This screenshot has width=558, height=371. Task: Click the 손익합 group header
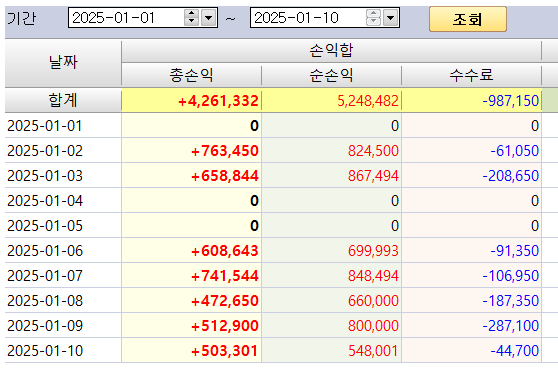(331, 51)
